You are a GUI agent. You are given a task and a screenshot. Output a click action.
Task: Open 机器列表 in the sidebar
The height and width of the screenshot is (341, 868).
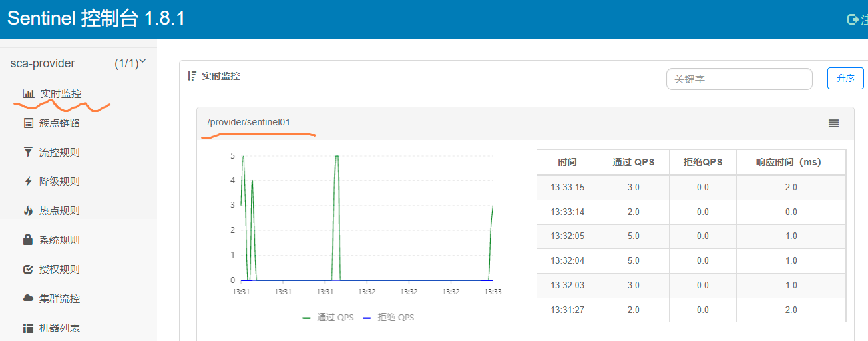click(59, 328)
